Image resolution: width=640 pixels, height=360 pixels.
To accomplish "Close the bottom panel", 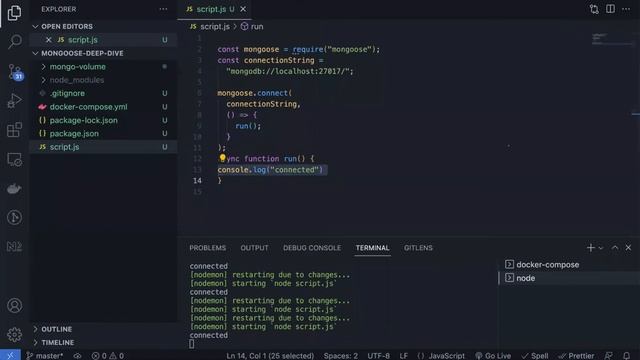I will point(628,248).
